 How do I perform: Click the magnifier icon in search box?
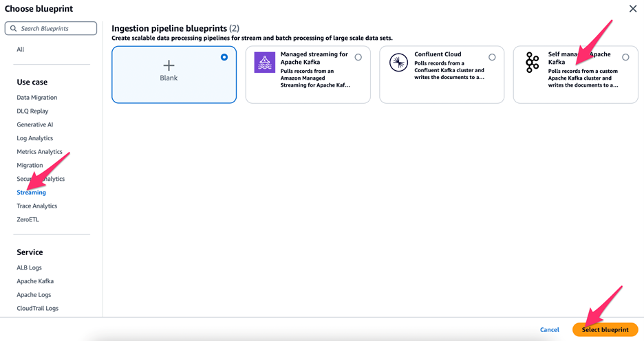[x=14, y=28]
